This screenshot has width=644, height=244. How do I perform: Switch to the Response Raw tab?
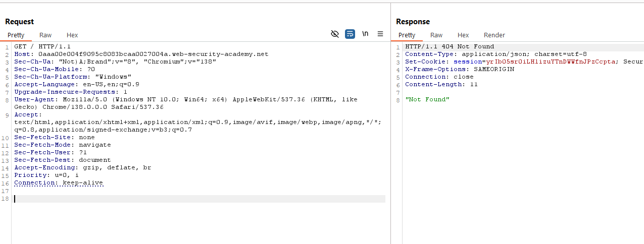click(436, 35)
